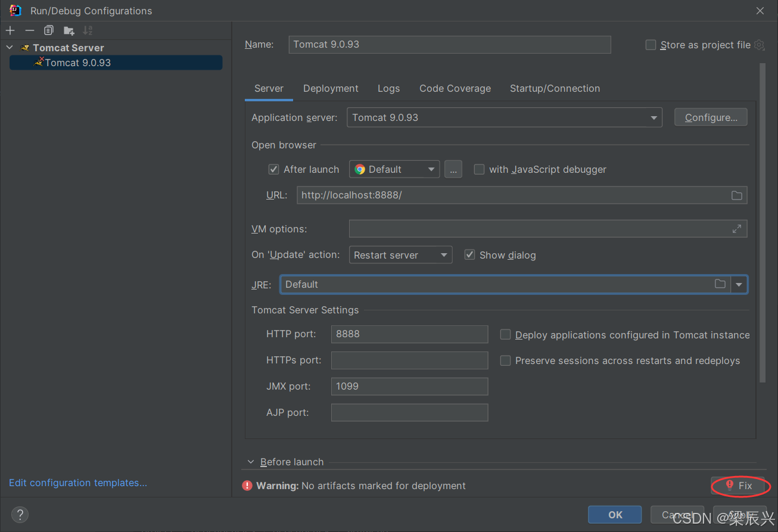Open JRE dropdown arrow
The width and height of the screenshot is (778, 532).
pos(739,285)
